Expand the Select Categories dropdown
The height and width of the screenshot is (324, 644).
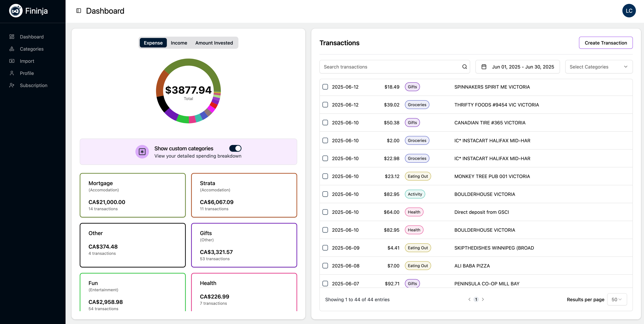click(x=599, y=67)
